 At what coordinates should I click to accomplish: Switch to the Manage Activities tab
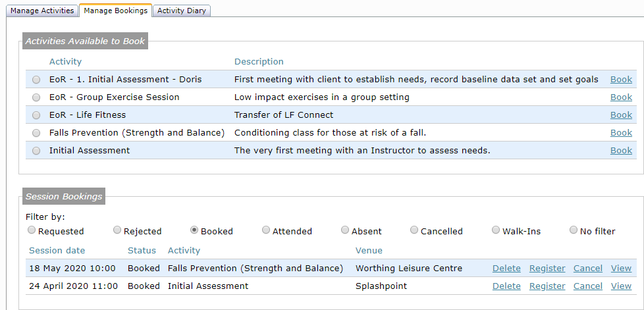point(42,11)
